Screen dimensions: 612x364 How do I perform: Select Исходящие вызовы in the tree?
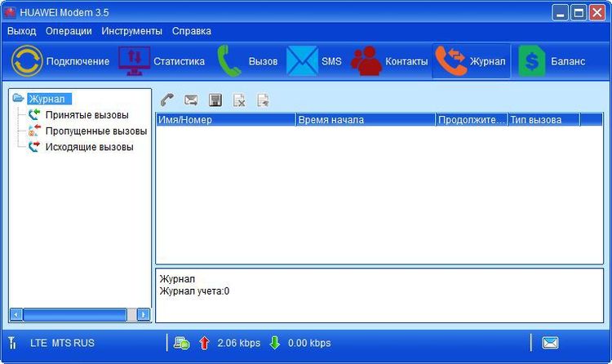tap(90, 147)
